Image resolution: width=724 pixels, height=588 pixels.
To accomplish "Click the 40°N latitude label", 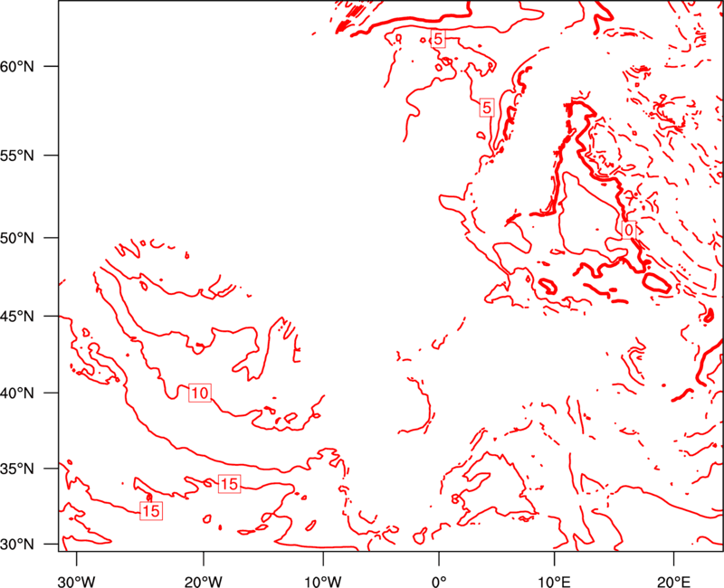I will (17, 394).
